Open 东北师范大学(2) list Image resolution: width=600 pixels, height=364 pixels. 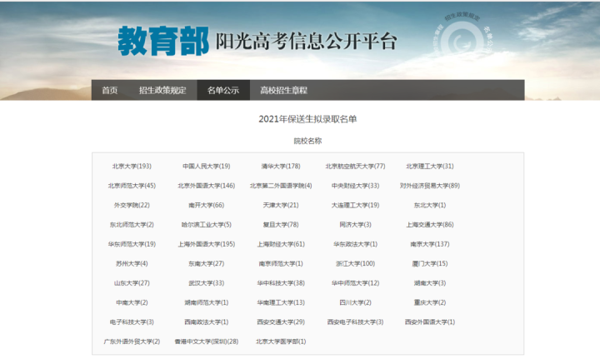click(x=132, y=224)
